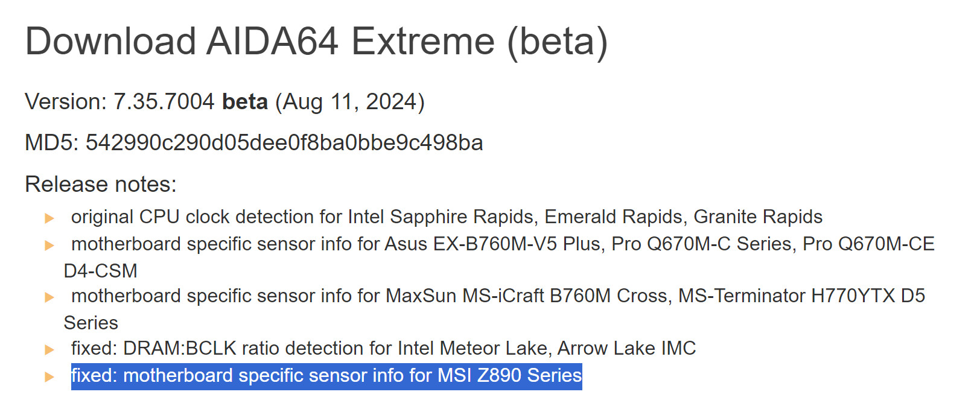Viewport: 980px width, 415px height.
Task: Click the highlighted MSI Z890 Series line
Action: click(326, 376)
